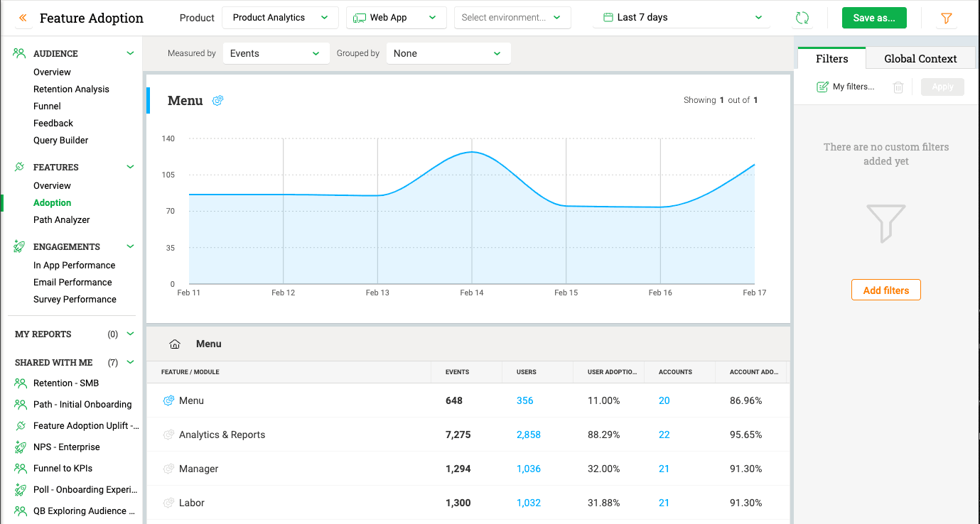The width and height of the screenshot is (980, 524).
Task: Collapse the Features section chevron
Action: (130, 167)
